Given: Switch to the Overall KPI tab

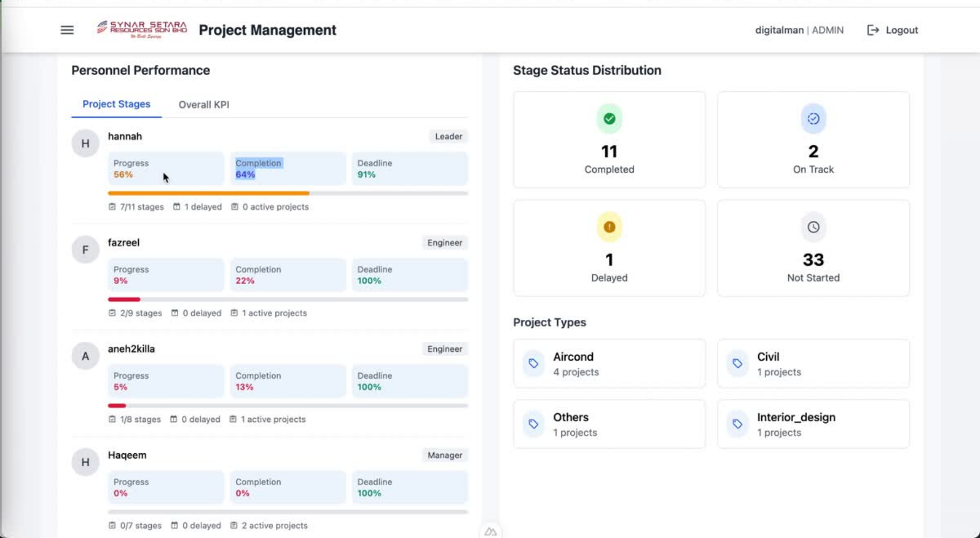Looking at the screenshot, I should coord(204,104).
